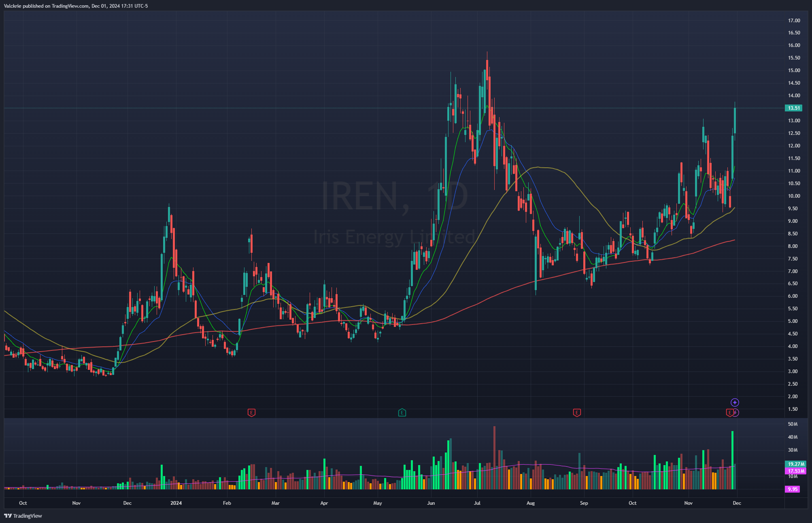Click the red earnings marker near December
This screenshot has height=523, width=812.
tap(729, 413)
